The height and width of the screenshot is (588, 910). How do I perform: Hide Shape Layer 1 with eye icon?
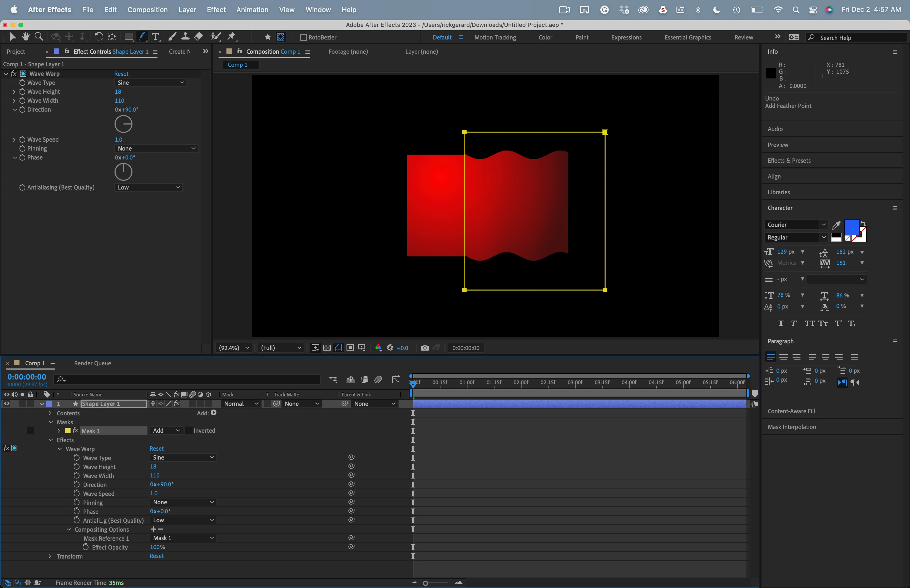pyautogui.click(x=7, y=403)
